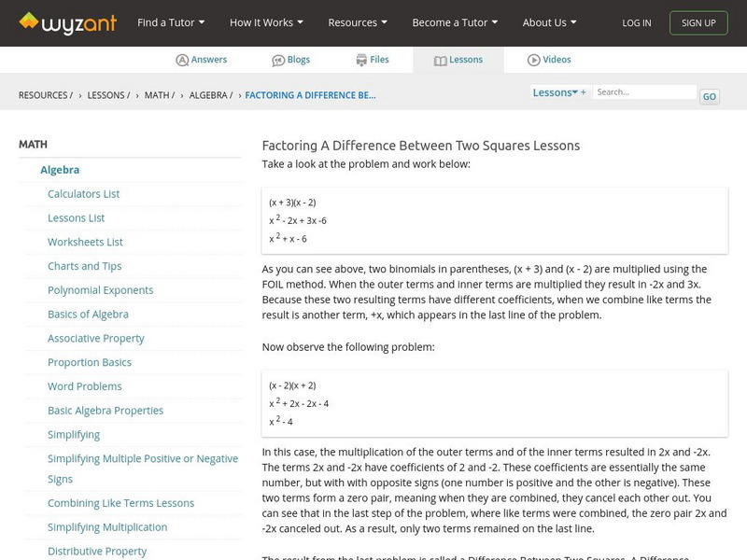This screenshot has width=747, height=560.
Task: Click the Files printer icon
Action: pos(361,60)
